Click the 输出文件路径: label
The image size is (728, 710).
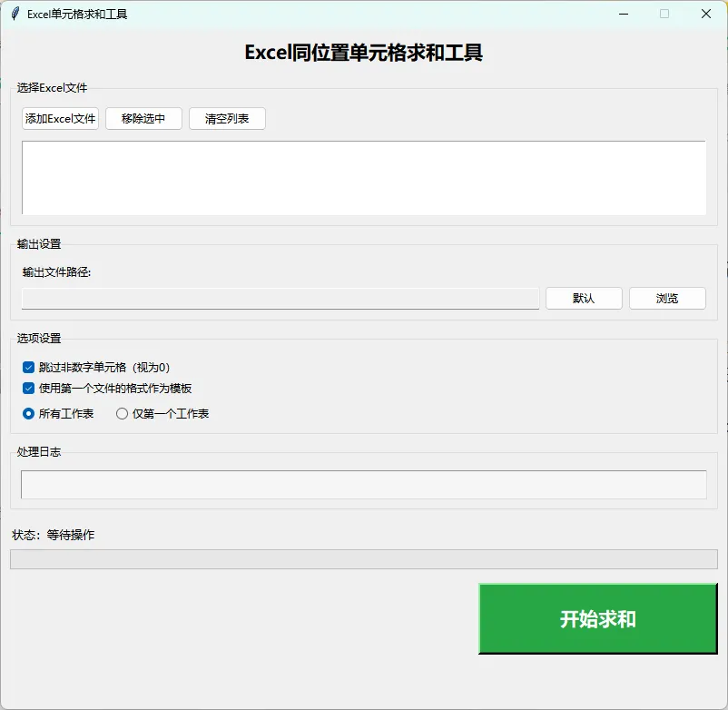(56, 272)
